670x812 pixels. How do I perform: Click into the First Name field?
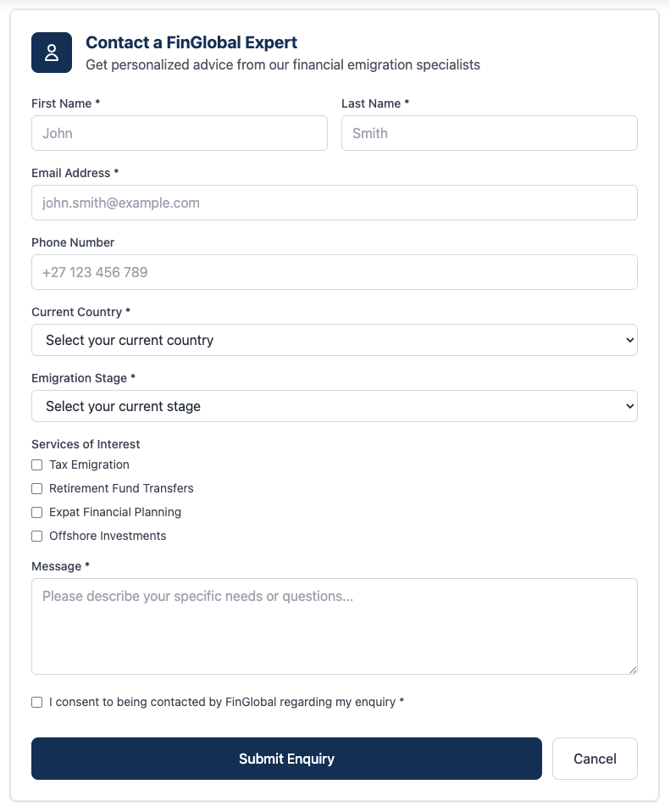point(179,133)
